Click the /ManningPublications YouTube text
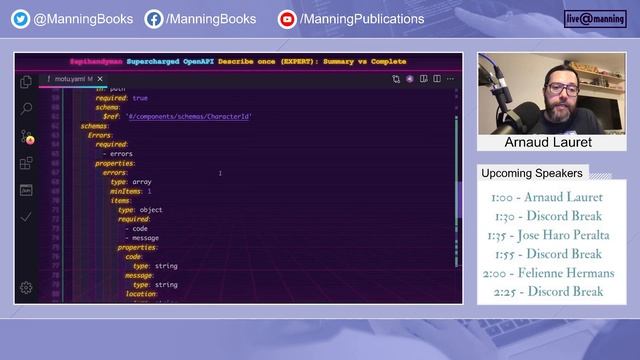The width and height of the screenshot is (640, 360). tap(362, 19)
